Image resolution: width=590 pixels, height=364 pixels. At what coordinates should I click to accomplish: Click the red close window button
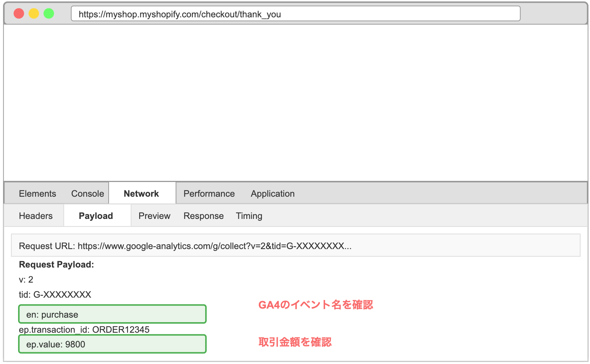coord(19,14)
